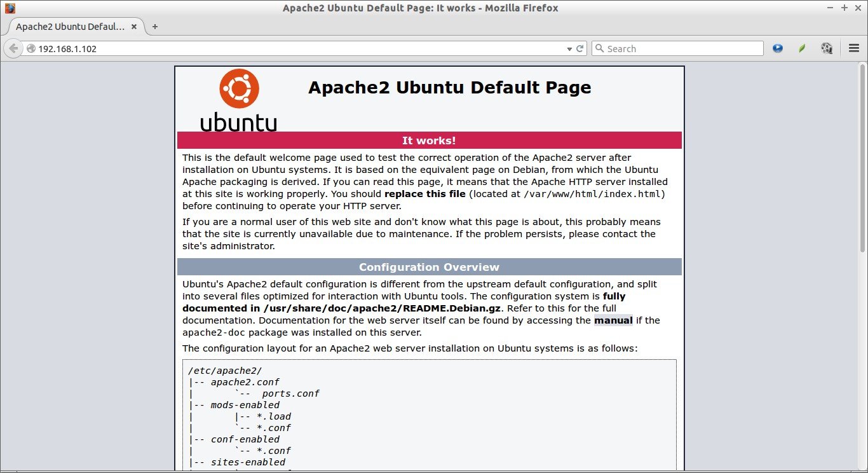Go back using the Back arrow button
The width and height of the screenshot is (868, 473).
pyautogui.click(x=13, y=48)
